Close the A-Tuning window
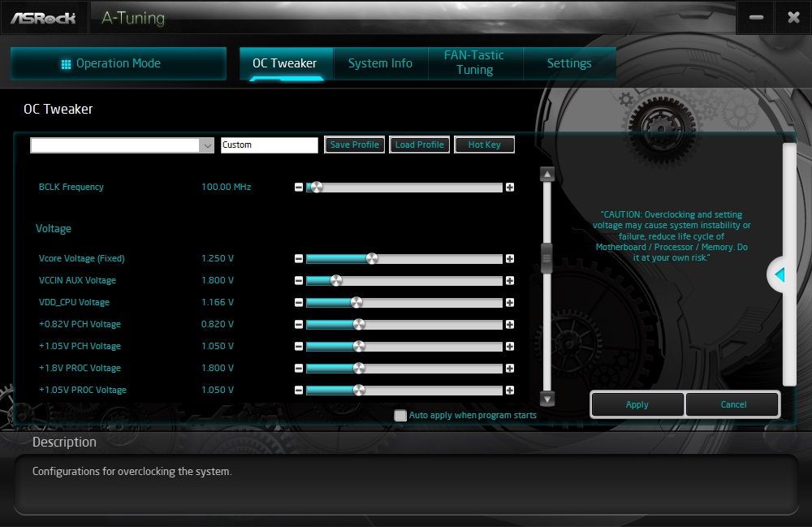Screen dimensions: 812x527 click(x=793, y=18)
